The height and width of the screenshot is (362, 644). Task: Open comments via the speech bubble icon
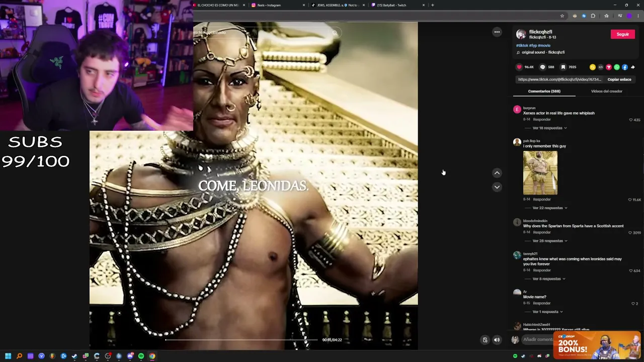(542, 67)
